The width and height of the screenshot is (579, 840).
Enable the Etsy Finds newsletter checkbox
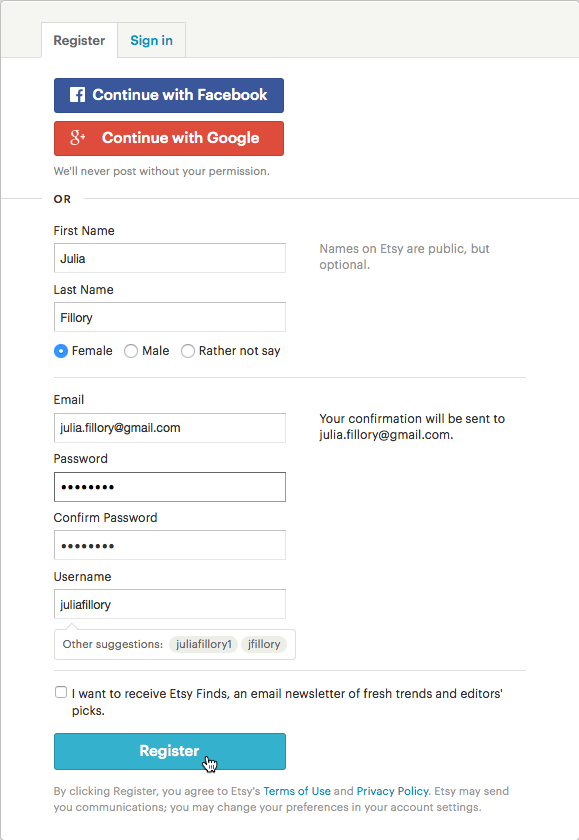coord(61,692)
